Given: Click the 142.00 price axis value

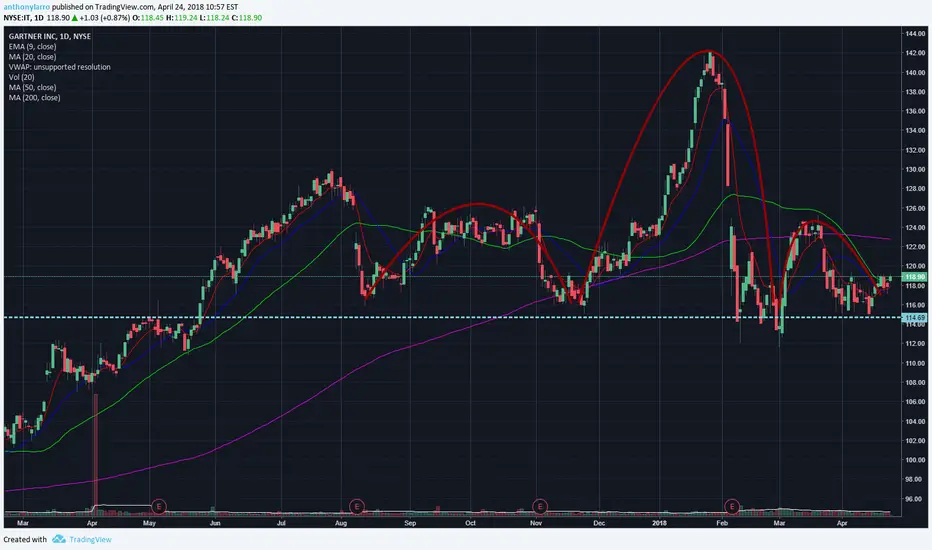Looking at the screenshot, I should (915, 53).
